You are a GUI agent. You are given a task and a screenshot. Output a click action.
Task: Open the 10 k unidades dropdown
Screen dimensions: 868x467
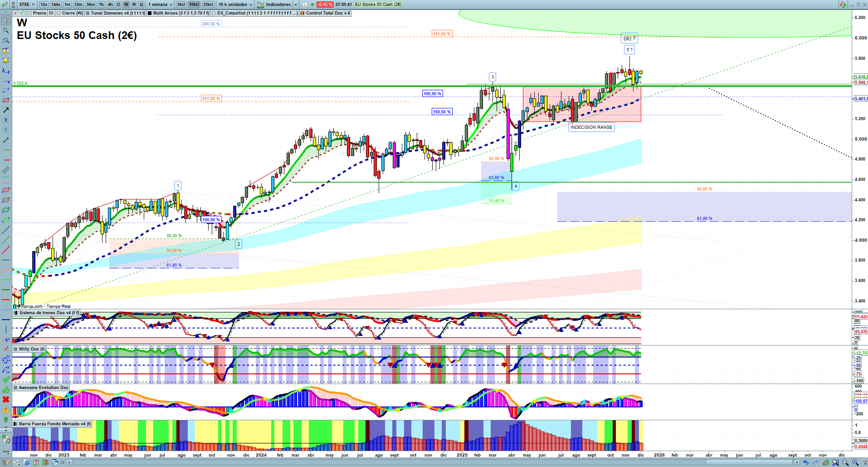(235, 5)
